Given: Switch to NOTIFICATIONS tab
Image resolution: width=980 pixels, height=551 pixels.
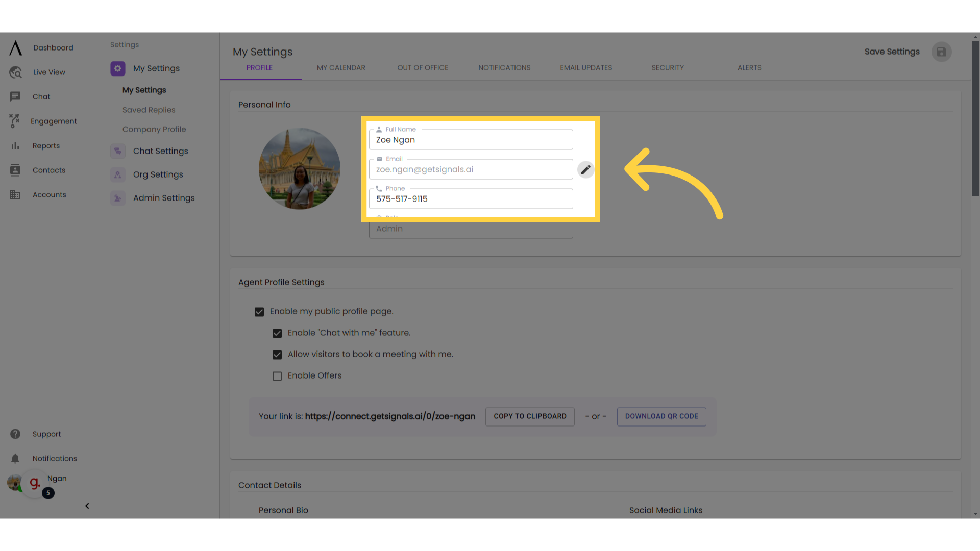Looking at the screenshot, I should point(504,67).
